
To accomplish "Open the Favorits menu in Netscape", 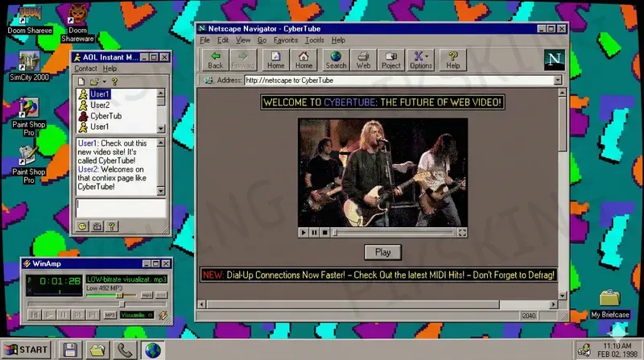I will (x=286, y=39).
